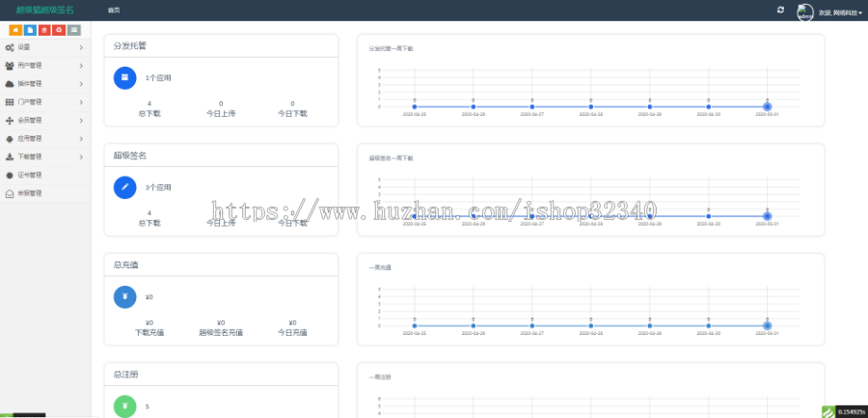This screenshot has height=418, width=868.
Task: Select the 2020-04-27 point in 一周充值 chart
Action: click(x=532, y=326)
